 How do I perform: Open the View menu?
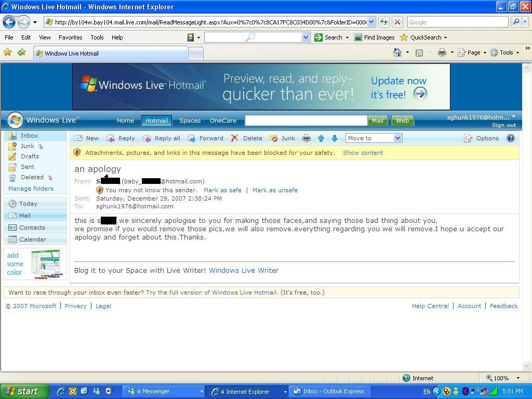[45, 37]
